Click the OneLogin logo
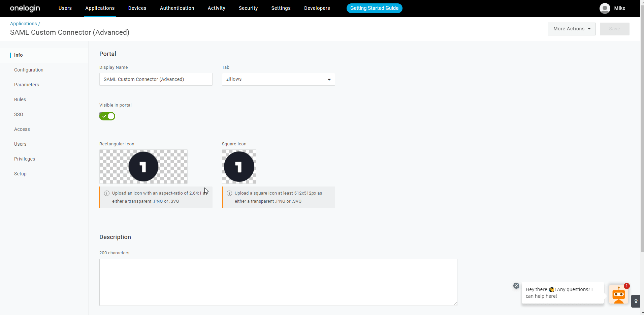 click(25, 8)
